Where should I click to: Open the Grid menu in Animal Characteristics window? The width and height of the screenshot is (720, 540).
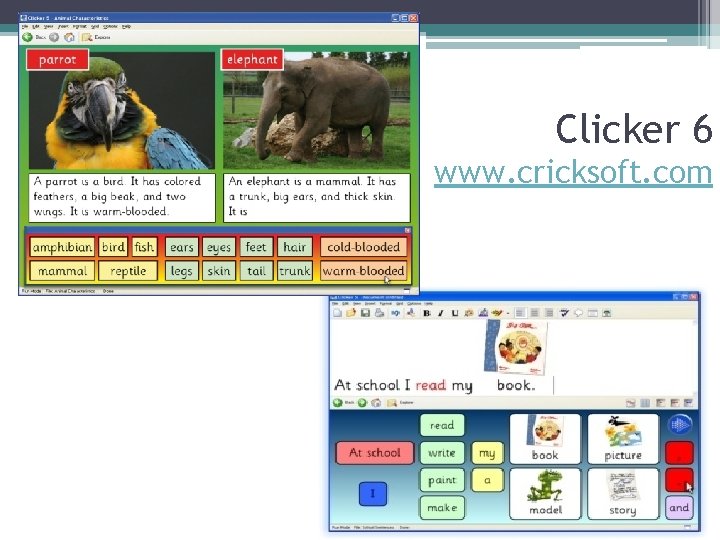pyautogui.click(x=95, y=27)
